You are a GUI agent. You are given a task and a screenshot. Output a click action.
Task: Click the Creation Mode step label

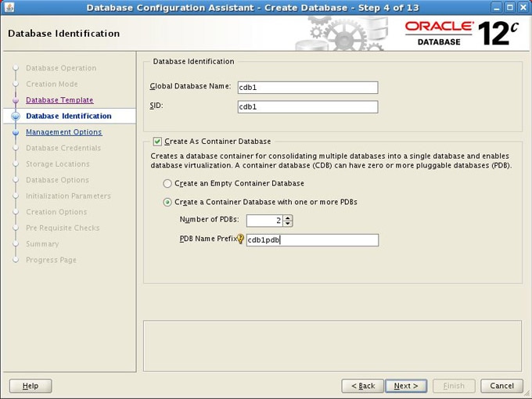(52, 84)
